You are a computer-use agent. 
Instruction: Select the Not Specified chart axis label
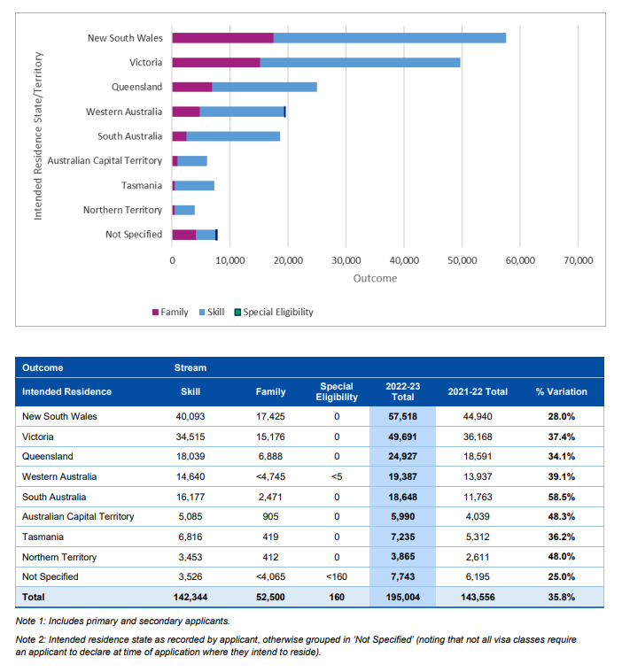134,235
